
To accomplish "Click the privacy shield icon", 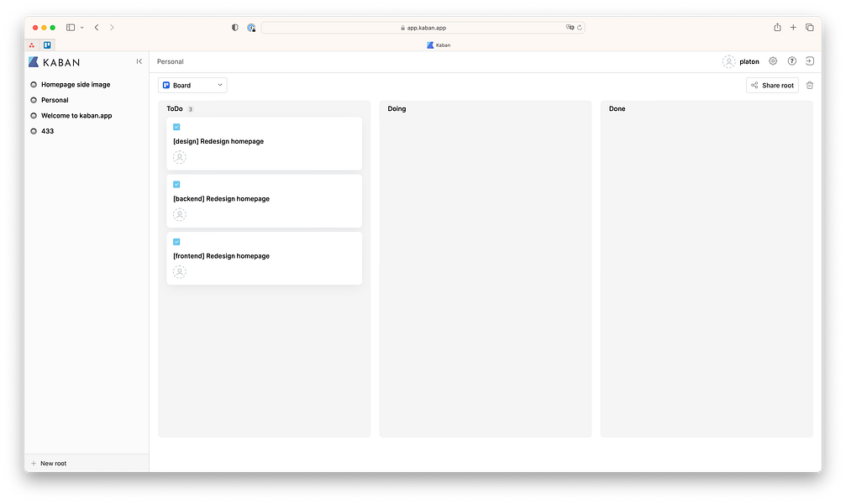I will pos(234,28).
